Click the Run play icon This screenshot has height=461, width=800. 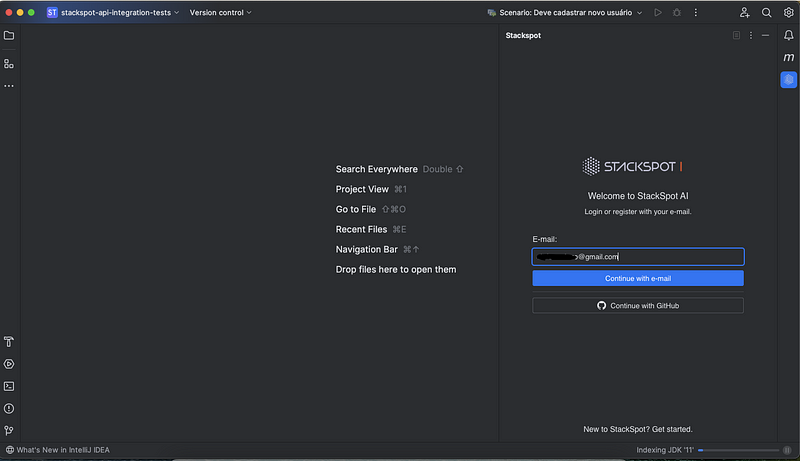658,12
